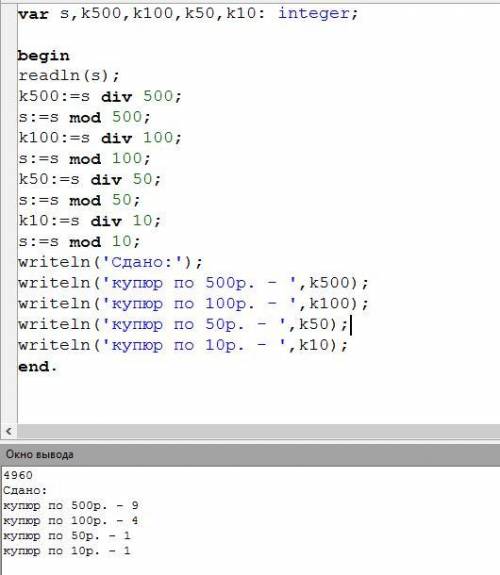Click the horizontal scrollbar track below the code
500x575 pixels.
258,431
